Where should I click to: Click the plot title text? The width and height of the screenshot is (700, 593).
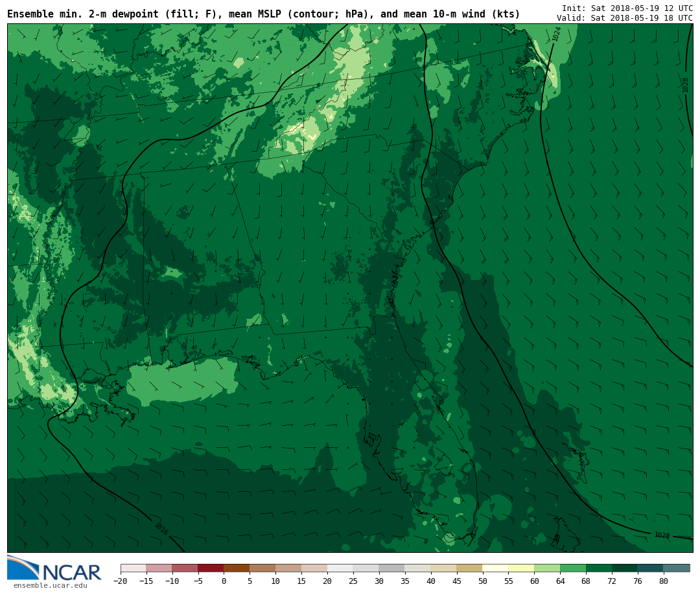point(263,14)
